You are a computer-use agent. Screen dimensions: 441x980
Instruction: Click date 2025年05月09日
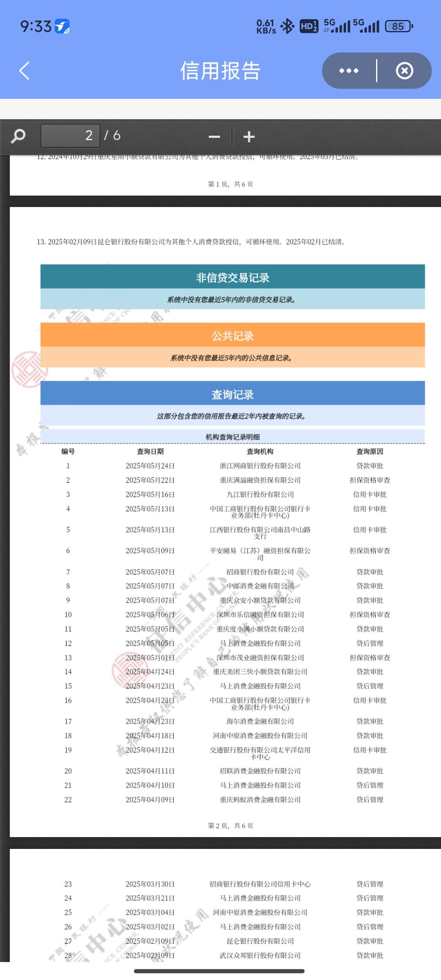(x=150, y=551)
